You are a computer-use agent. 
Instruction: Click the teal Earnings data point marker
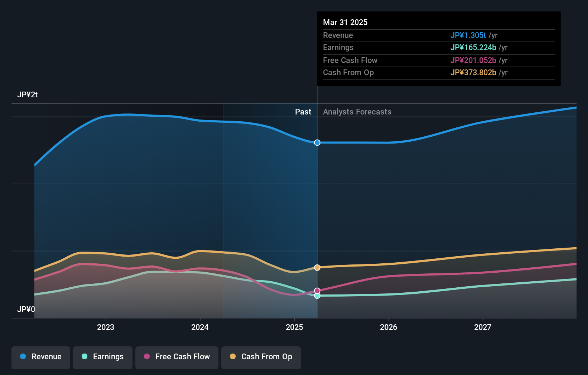[317, 296]
